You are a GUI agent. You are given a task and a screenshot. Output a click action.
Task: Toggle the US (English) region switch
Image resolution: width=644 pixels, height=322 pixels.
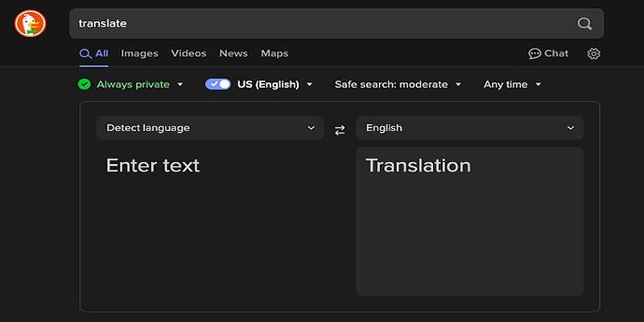pyautogui.click(x=218, y=85)
